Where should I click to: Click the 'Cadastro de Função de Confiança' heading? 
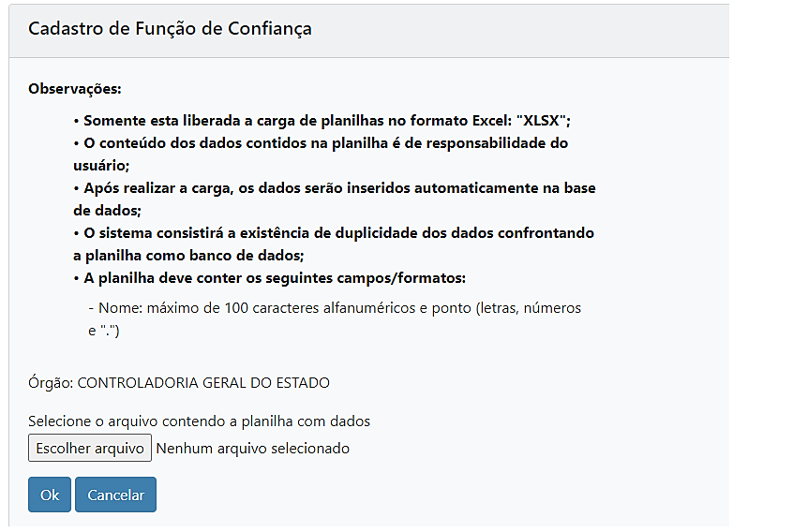(170, 28)
